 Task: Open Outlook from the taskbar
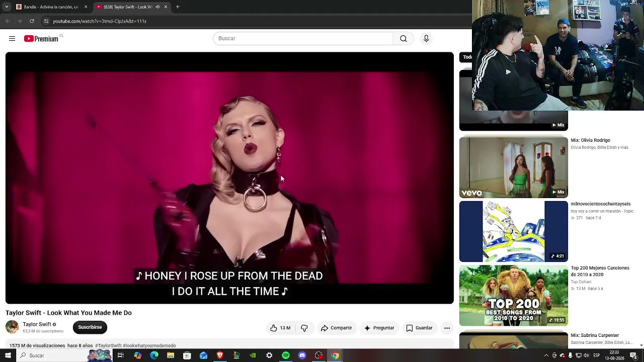coord(203,355)
